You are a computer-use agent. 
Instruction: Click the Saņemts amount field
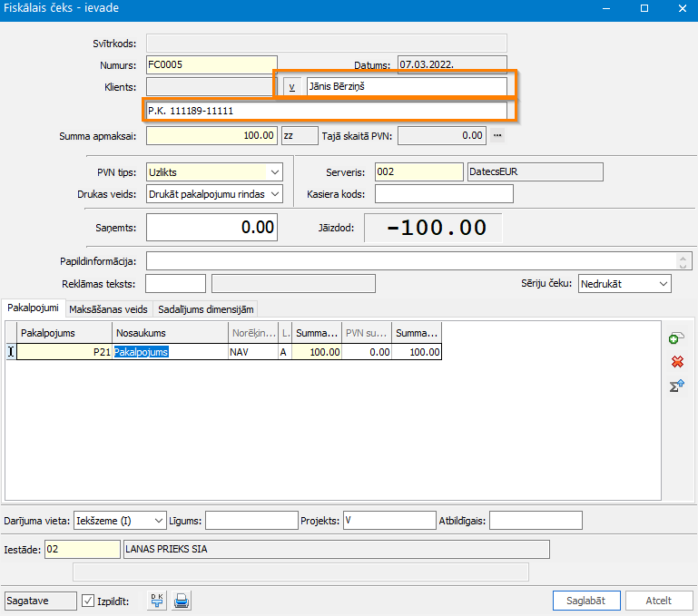(x=211, y=228)
